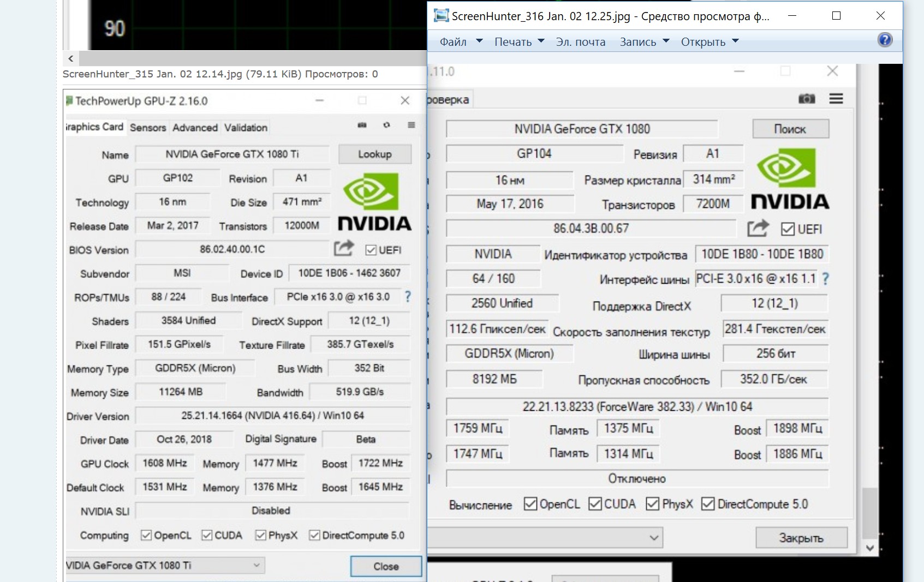Image resolution: width=924 pixels, height=582 pixels.
Task: Click the question mark next to Bus Interface
Action: click(408, 297)
